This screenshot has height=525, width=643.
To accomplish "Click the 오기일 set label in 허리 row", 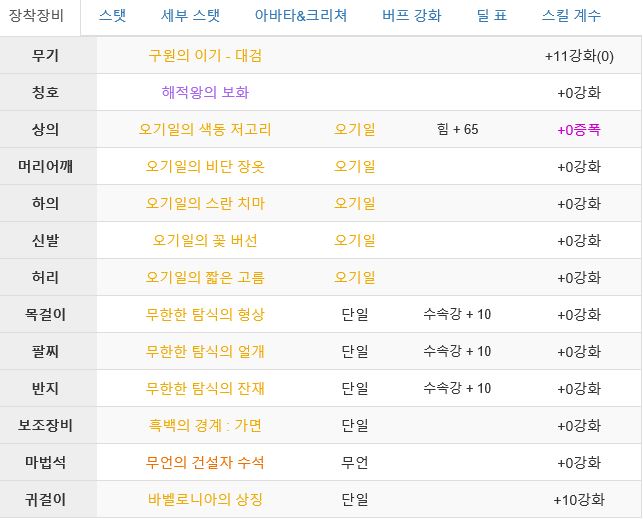I will (355, 278).
